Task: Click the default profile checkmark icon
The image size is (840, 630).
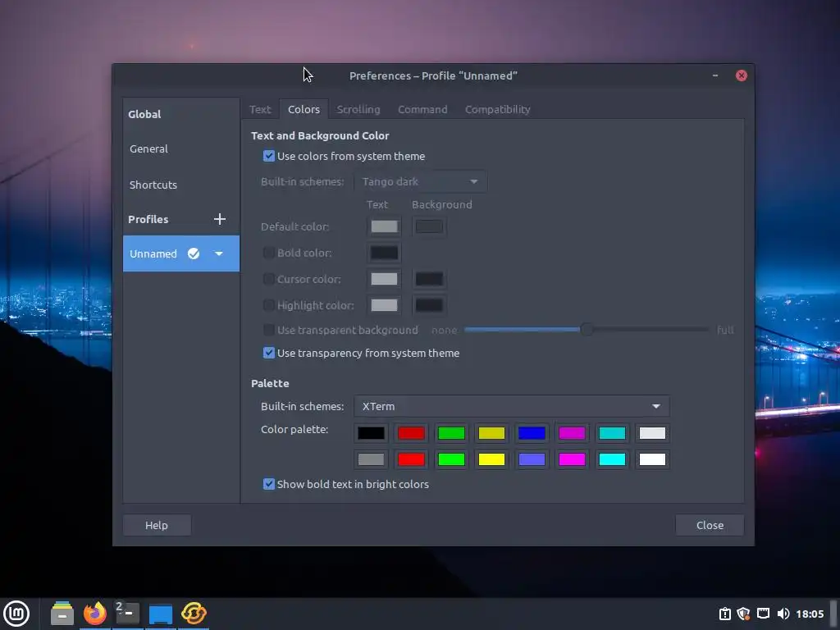Action: coord(194,254)
